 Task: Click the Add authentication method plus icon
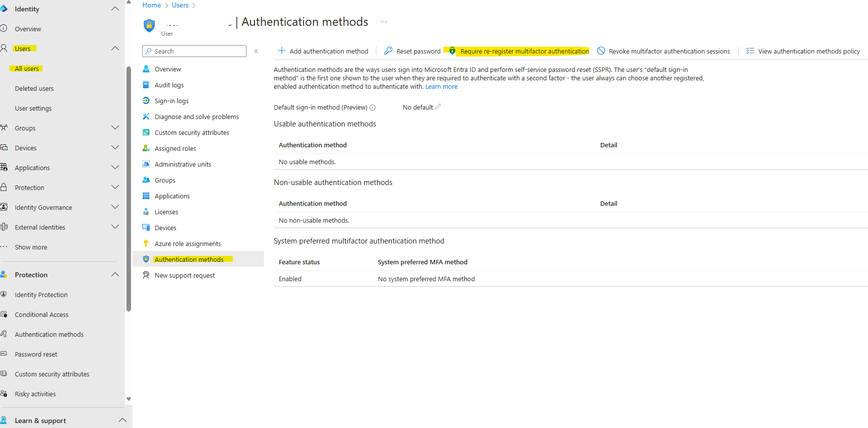281,51
